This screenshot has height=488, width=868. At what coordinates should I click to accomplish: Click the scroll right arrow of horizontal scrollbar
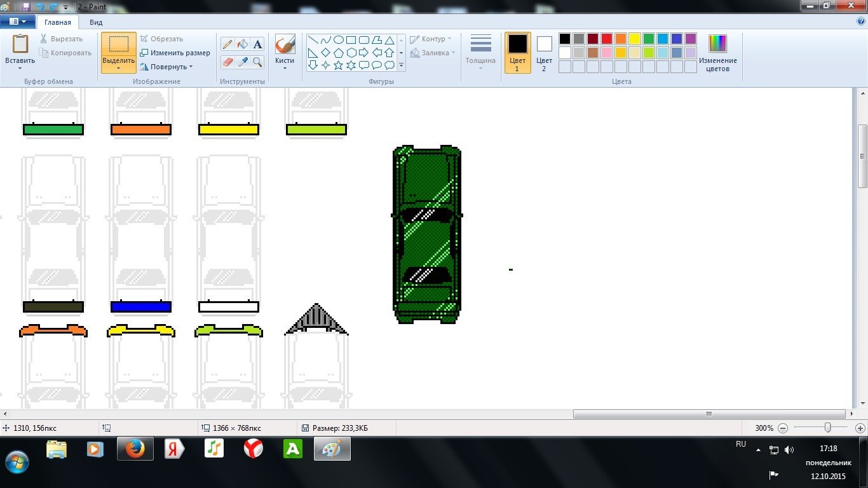point(853,414)
